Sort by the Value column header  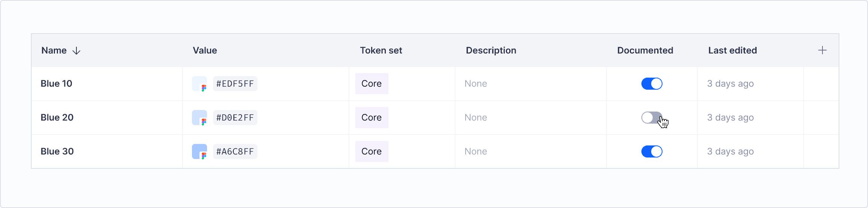[x=205, y=50]
